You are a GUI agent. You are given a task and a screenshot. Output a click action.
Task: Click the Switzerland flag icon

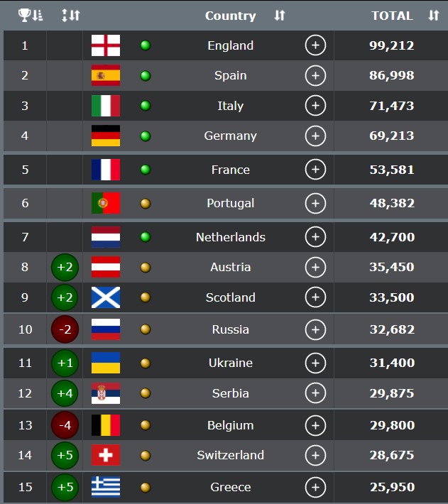tap(106, 455)
